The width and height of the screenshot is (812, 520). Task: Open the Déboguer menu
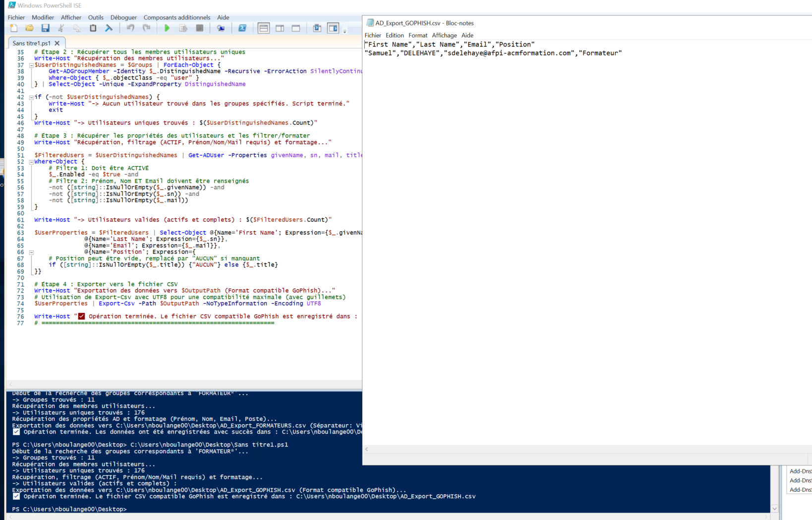[x=123, y=17]
